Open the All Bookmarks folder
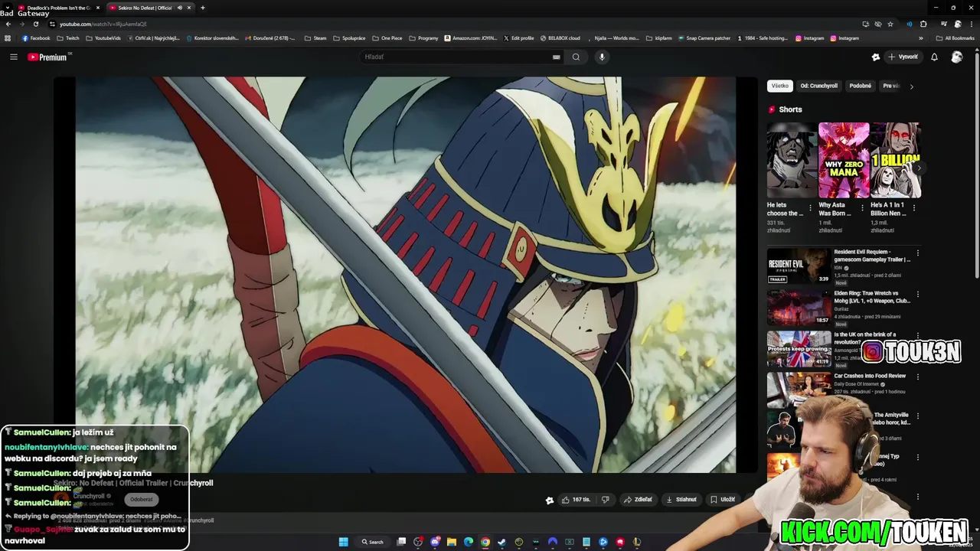Screen dimensions: 980x551 click(x=955, y=38)
